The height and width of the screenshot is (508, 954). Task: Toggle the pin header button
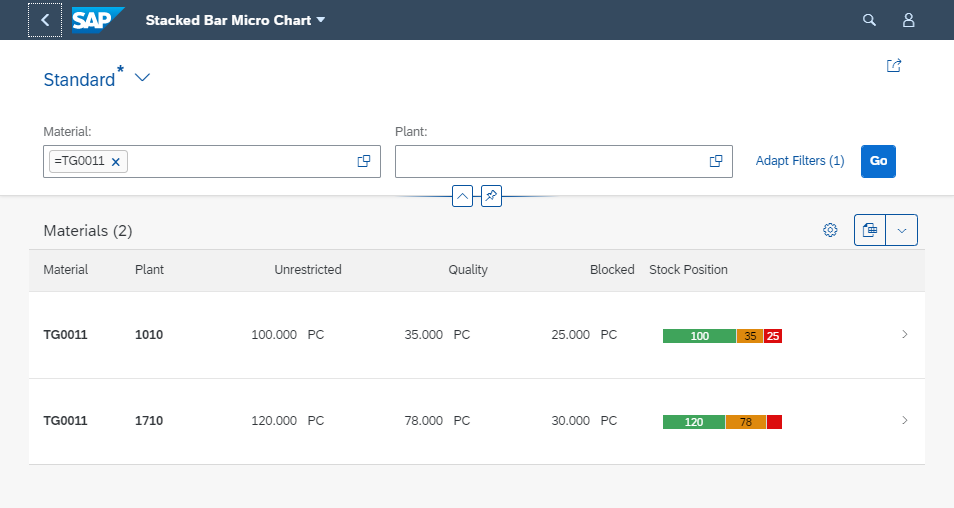tap(492, 196)
